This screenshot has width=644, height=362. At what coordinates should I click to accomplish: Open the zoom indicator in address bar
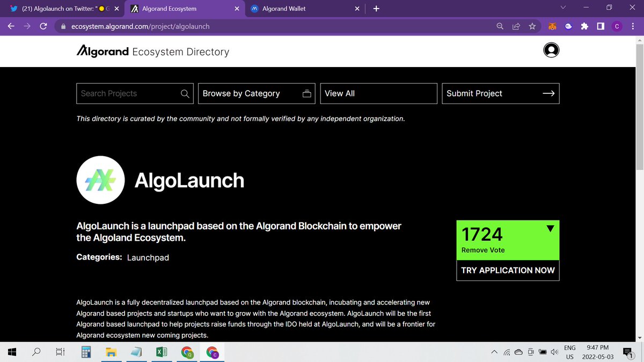click(x=500, y=26)
